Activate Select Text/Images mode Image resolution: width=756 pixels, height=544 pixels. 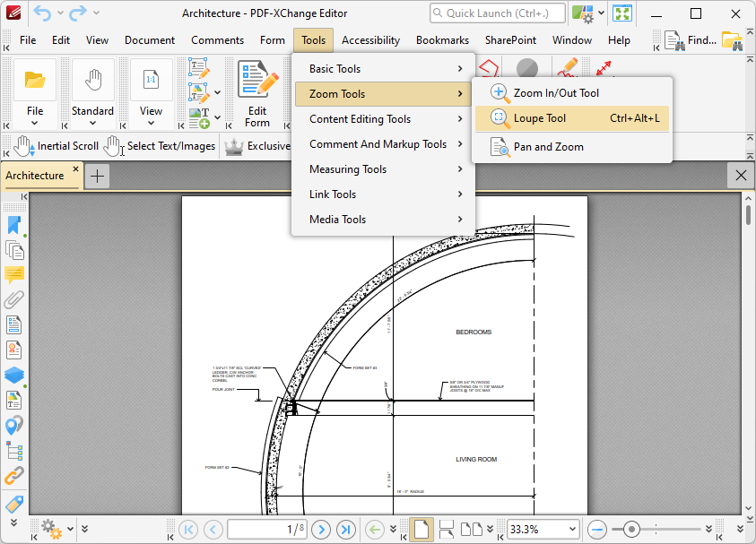161,145
